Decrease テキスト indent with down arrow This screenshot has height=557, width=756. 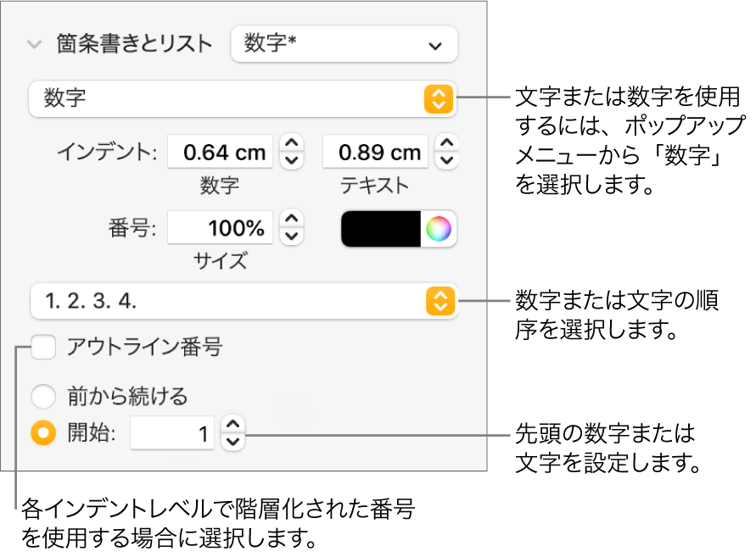point(447,161)
